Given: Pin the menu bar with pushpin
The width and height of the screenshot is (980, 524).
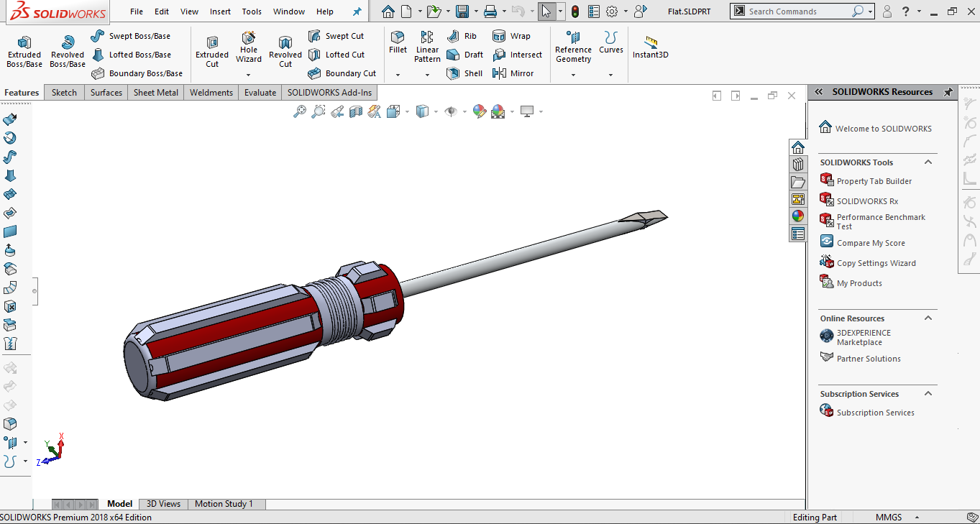Looking at the screenshot, I should [357, 12].
